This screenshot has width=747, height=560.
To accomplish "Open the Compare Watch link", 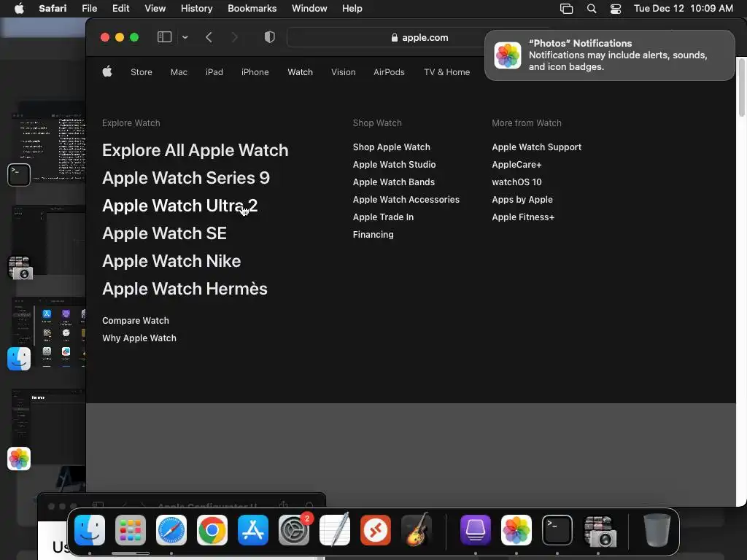I will click(x=136, y=321).
